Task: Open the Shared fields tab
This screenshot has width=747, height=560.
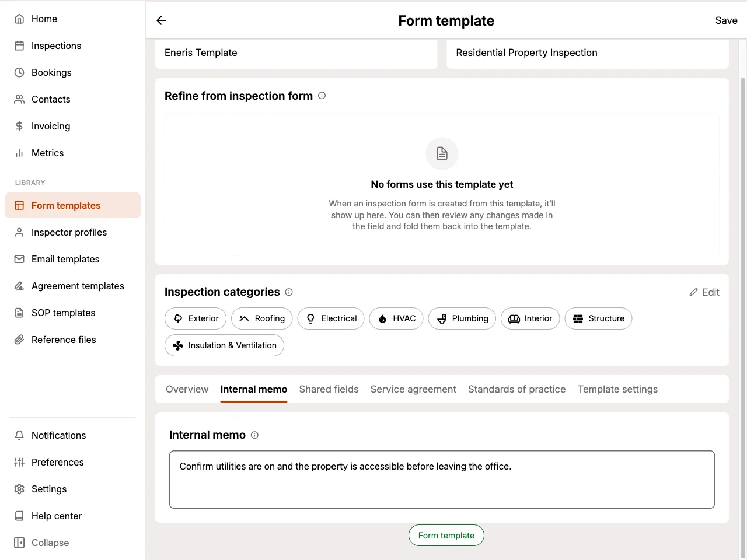Action: tap(329, 389)
